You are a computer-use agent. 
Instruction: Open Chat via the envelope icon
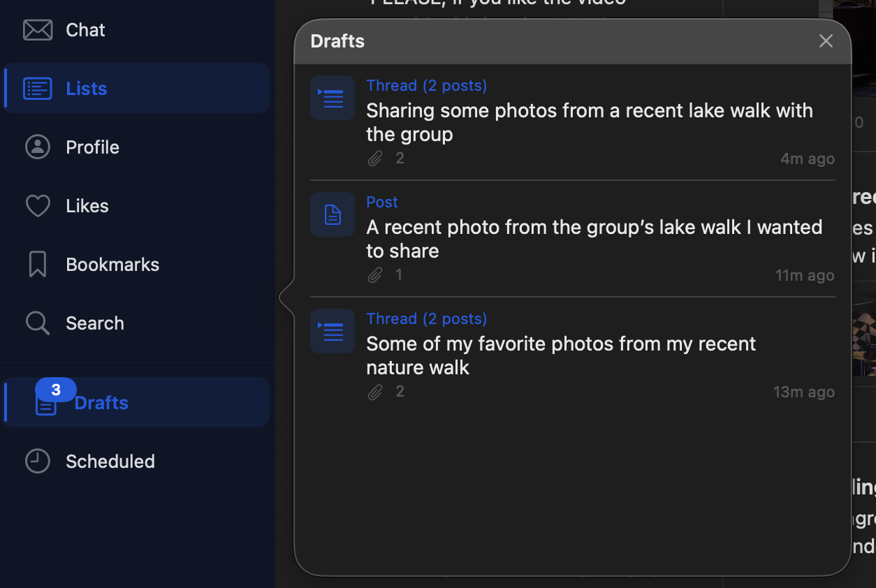(38, 29)
